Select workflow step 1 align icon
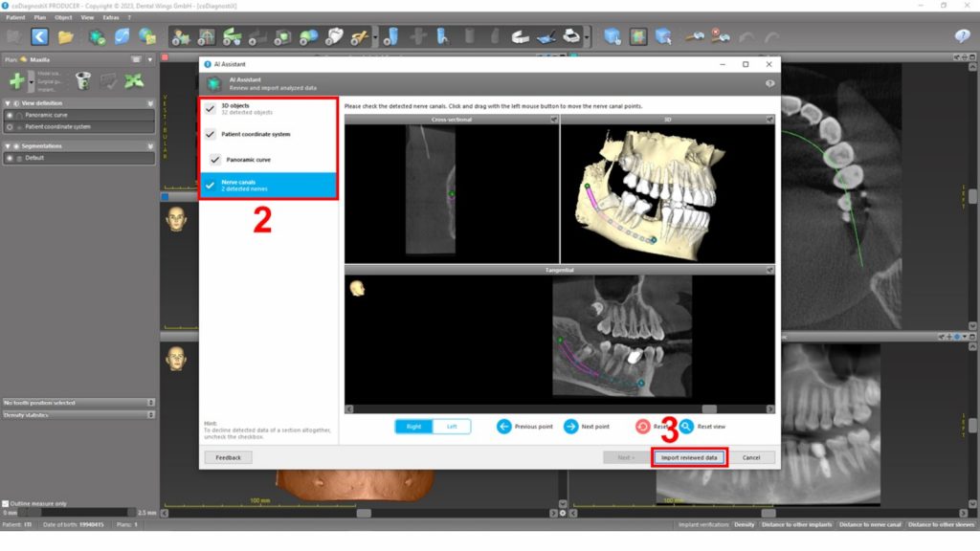This screenshot has height=551, width=980. point(181,37)
